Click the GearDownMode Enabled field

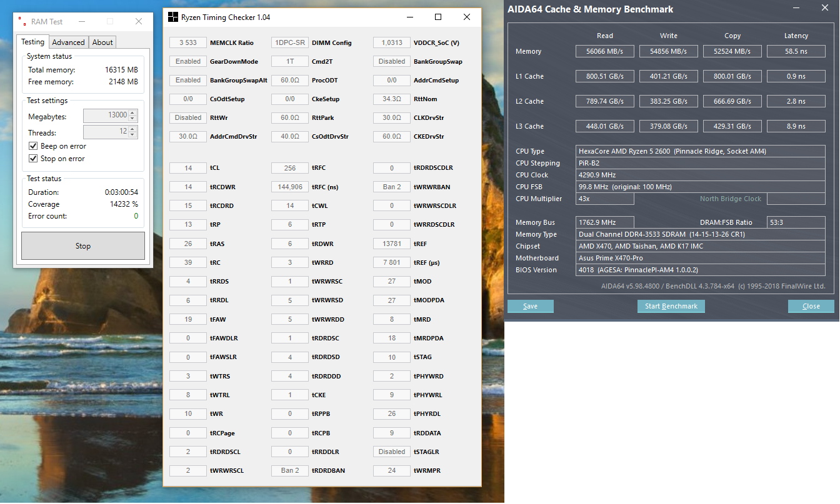(188, 61)
